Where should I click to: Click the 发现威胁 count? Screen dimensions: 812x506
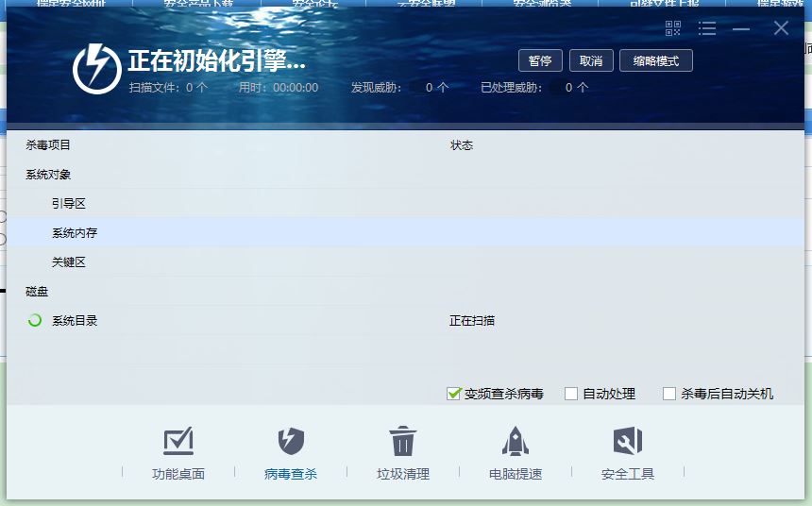pyautogui.click(x=399, y=88)
